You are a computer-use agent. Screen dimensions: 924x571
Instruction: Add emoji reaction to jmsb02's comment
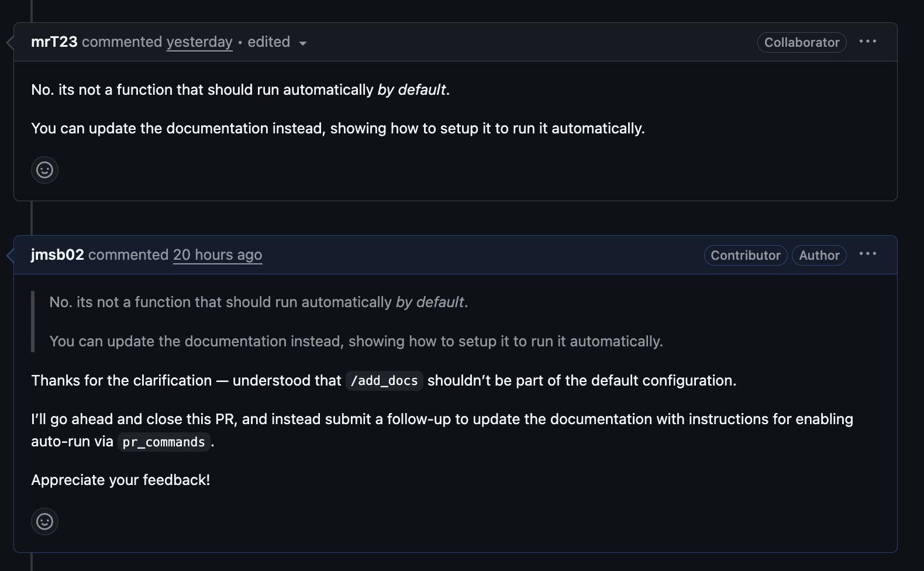[44, 521]
